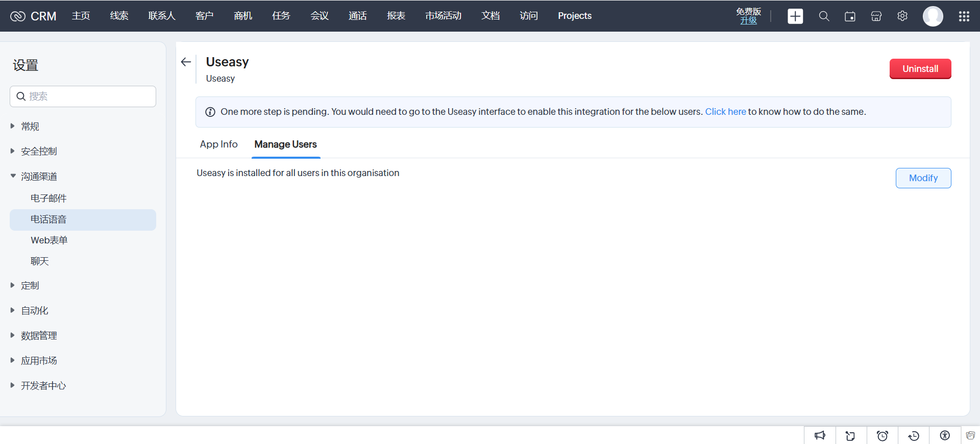Collapse the 沟通渠道 settings section
This screenshot has width=980, height=444.
click(x=13, y=176)
